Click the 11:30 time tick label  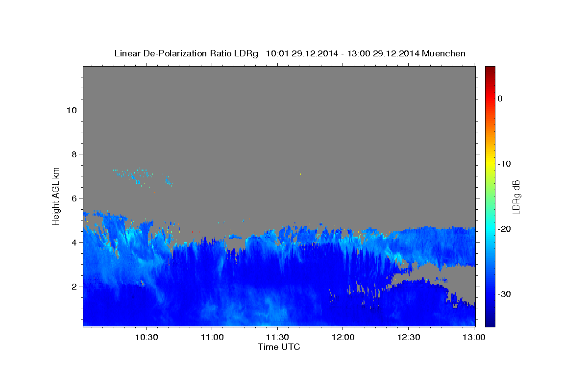tap(277, 338)
